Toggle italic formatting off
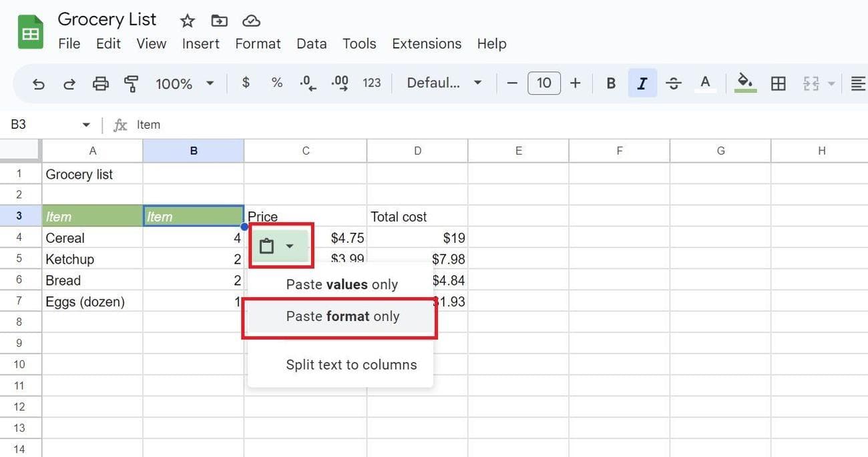868x457 pixels. tap(642, 83)
